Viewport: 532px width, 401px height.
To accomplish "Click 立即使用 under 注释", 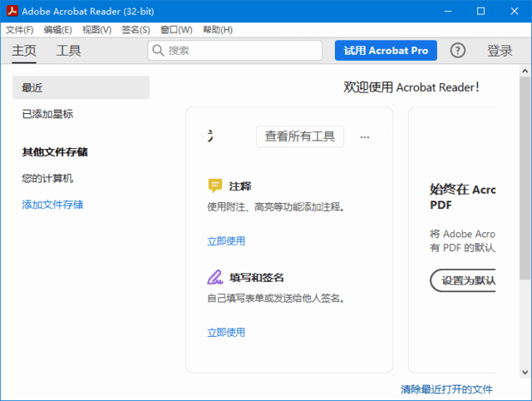I will click(x=226, y=241).
